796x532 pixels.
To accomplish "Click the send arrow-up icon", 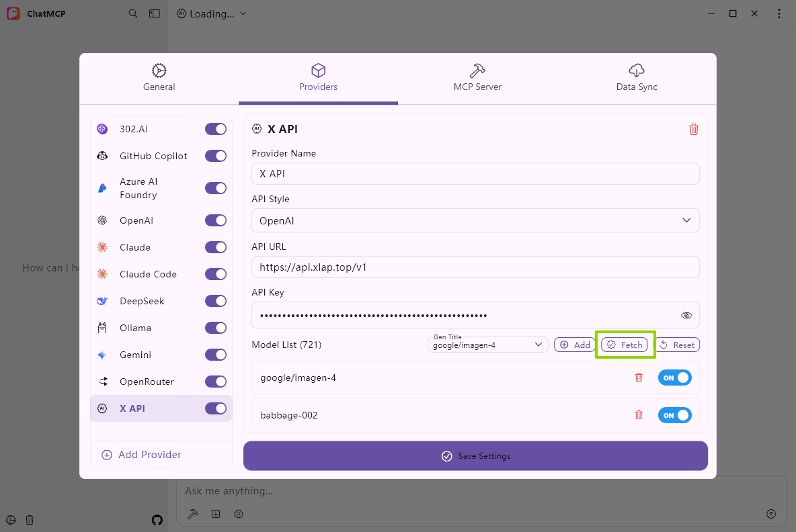I will point(770,514).
